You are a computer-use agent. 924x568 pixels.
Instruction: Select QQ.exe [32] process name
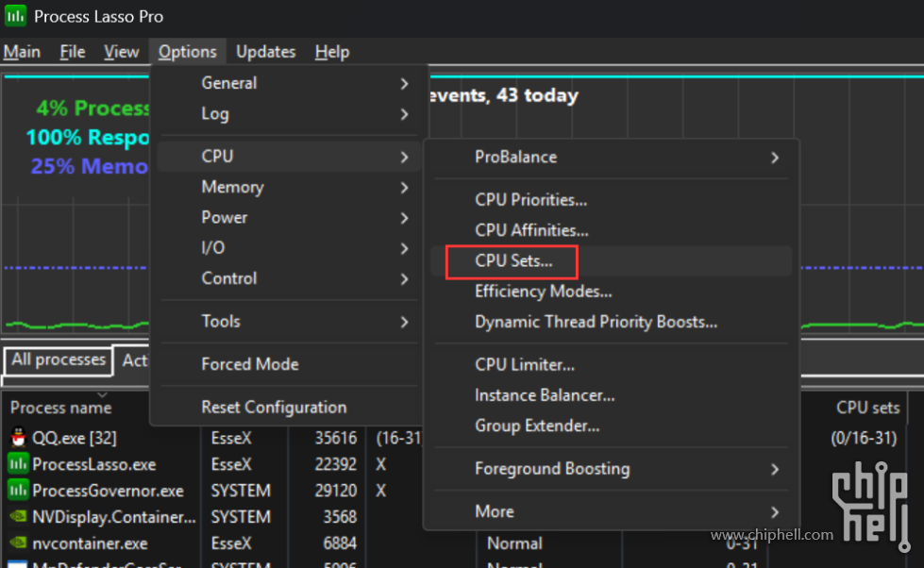[75, 438]
